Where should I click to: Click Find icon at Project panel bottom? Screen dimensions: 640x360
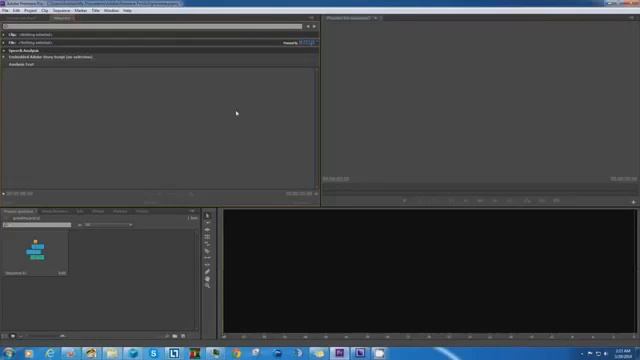pos(167,336)
